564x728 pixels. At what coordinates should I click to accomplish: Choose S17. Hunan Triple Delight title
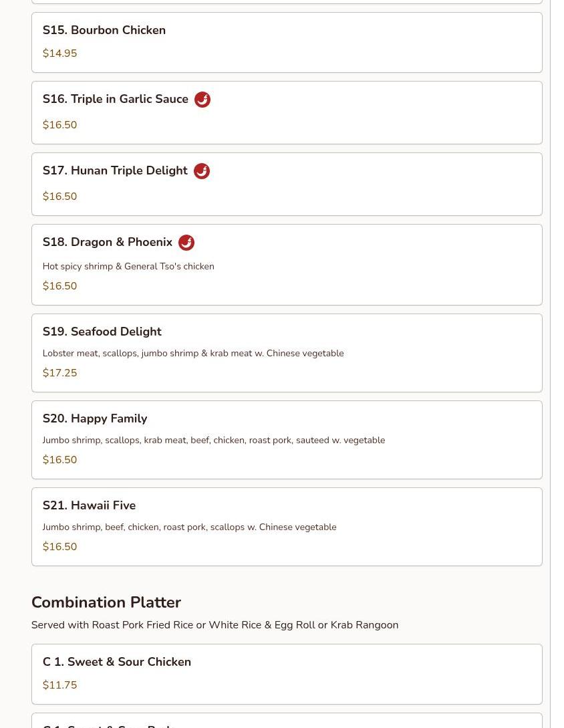[115, 170]
